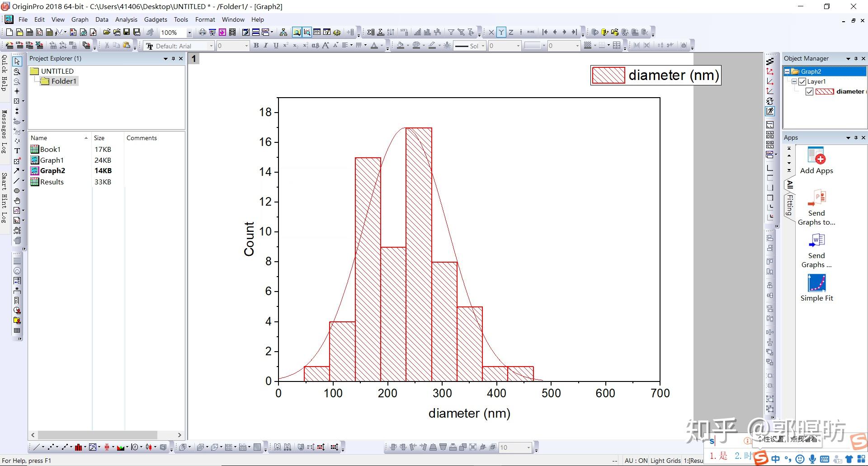This screenshot has width=868, height=466.
Task: Click the Send Graphs to PowerPoint app
Action: [x=817, y=198]
